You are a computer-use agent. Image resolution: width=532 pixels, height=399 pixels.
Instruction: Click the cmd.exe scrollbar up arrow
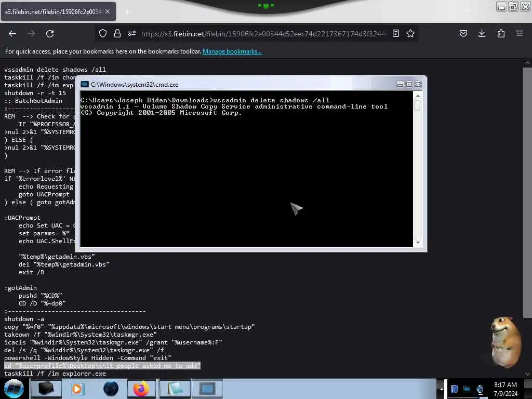418,96
